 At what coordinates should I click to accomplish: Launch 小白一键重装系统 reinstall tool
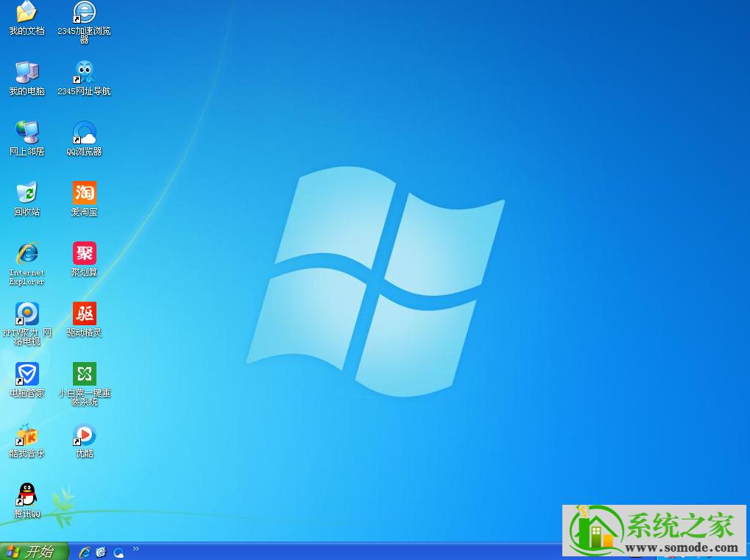83,374
